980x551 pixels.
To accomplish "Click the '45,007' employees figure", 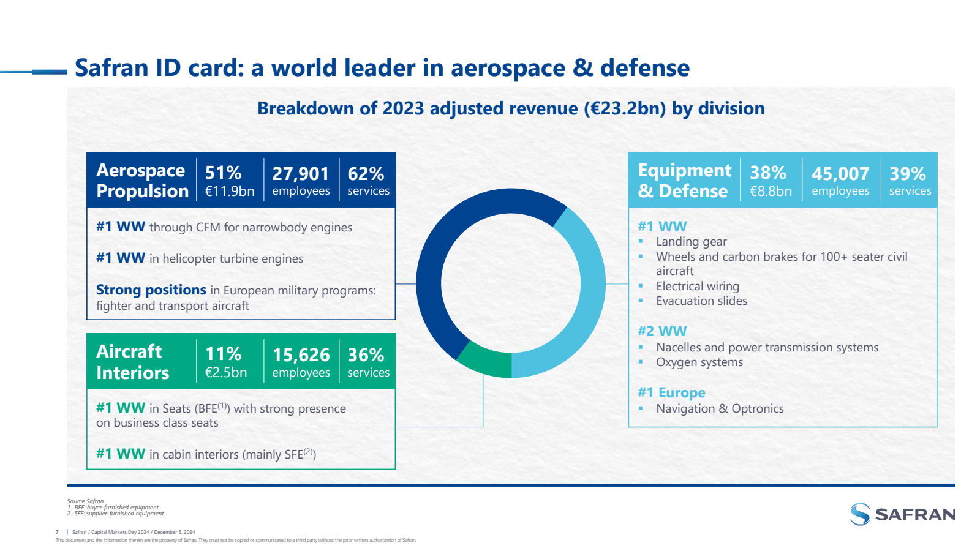I will point(840,174).
